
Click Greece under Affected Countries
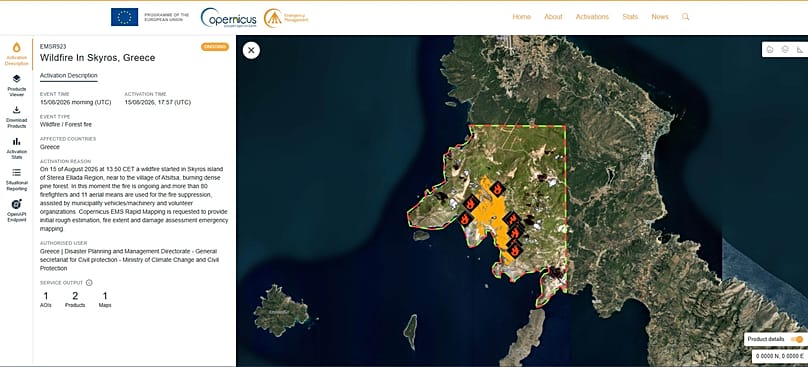pyautogui.click(x=49, y=147)
